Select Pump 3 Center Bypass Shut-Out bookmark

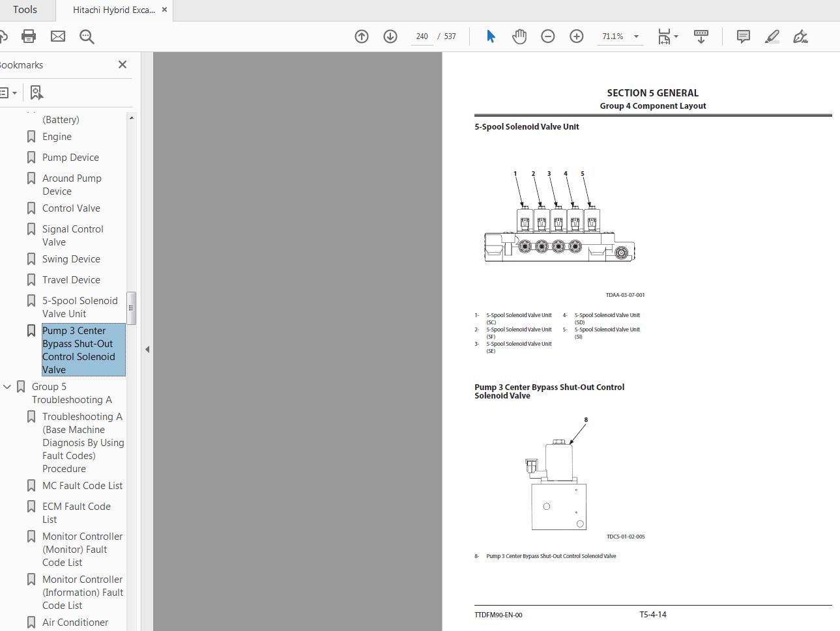pyautogui.click(x=83, y=350)
